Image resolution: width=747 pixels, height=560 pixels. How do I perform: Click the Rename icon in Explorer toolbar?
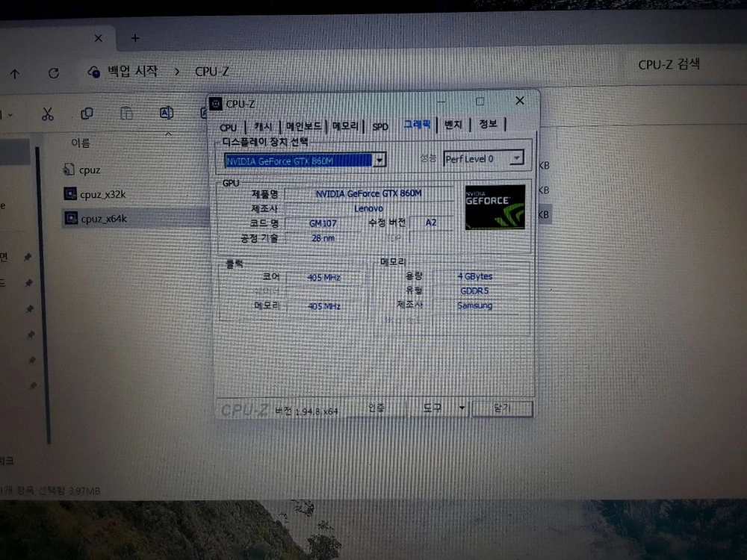click(167, 113)
